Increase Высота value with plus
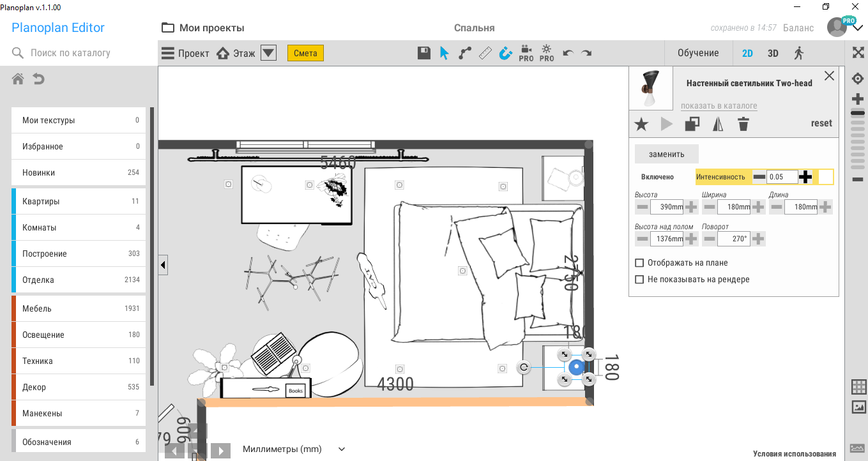This screenshot has height=461, width=868. 691,207
